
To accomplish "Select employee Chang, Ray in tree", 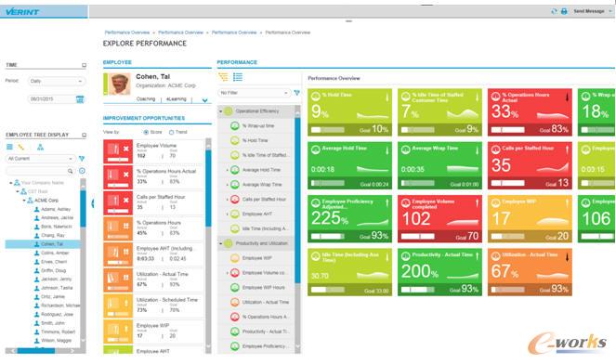I will (53, 235).
